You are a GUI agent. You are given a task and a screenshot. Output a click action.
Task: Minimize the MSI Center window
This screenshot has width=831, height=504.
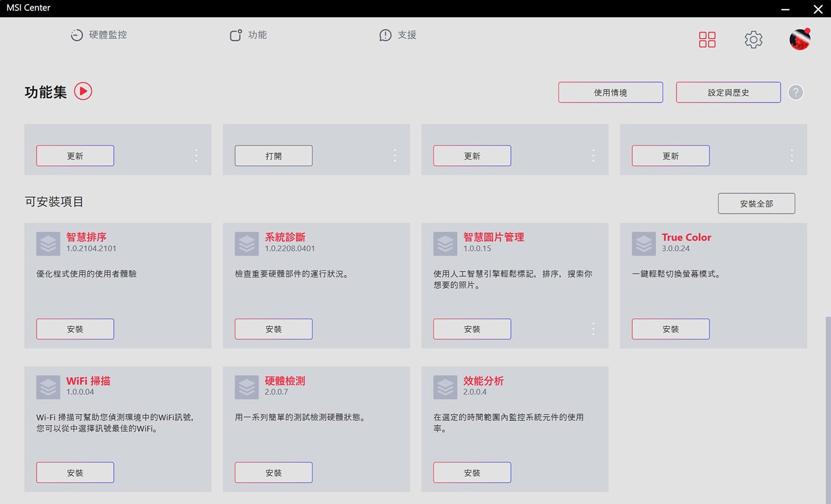click(x=785, y=9)
